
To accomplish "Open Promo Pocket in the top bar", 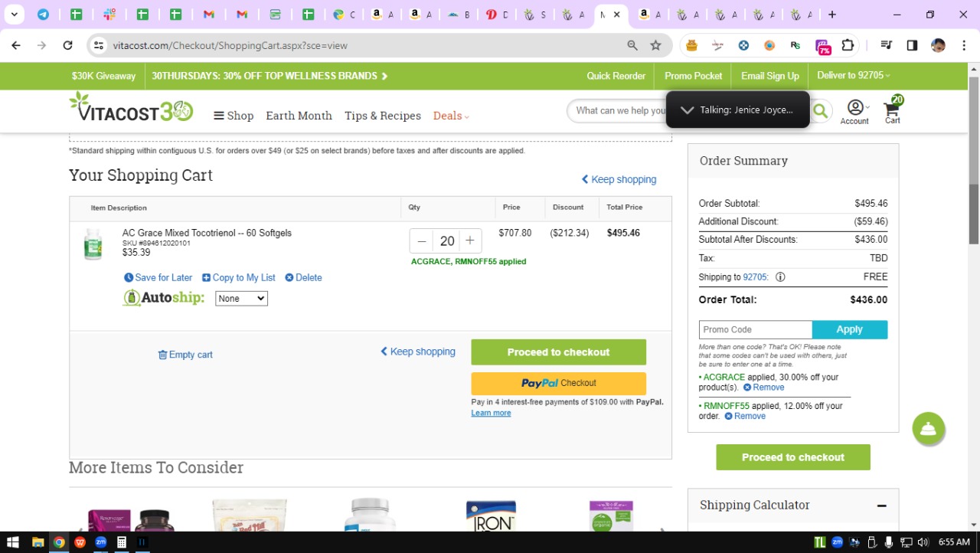I will tap(694, 76).
